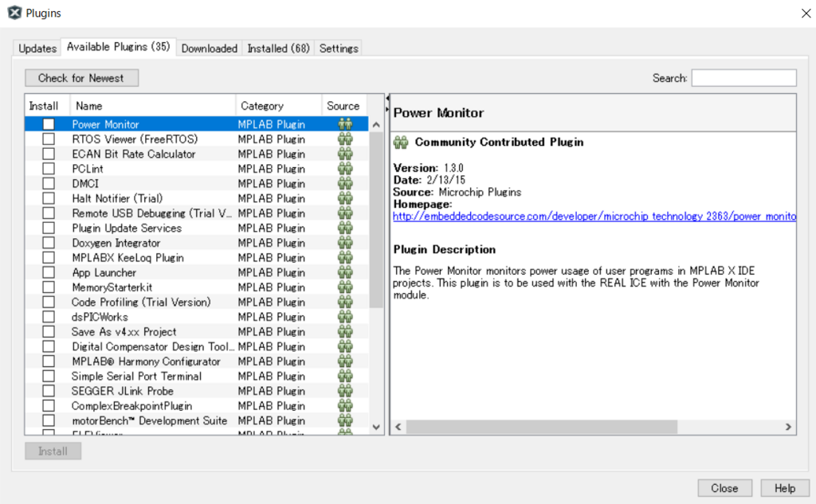The height and width of the screenshot is (504, 816).
Task: Open the Downloaded tab
Action: click(210, 49)
